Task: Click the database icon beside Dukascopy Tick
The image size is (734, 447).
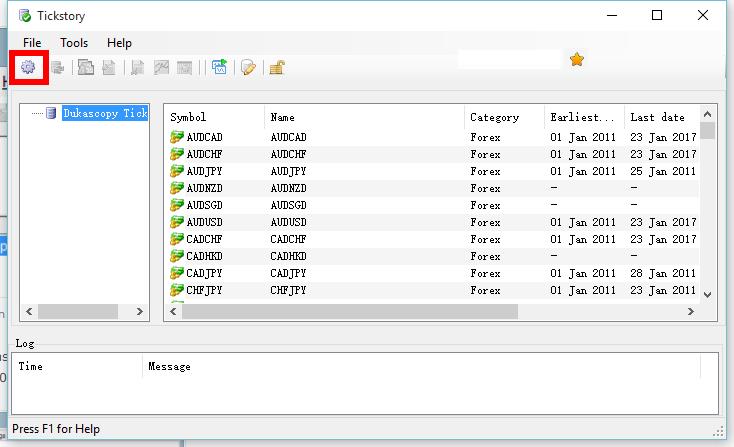Action: click(51, 113)
